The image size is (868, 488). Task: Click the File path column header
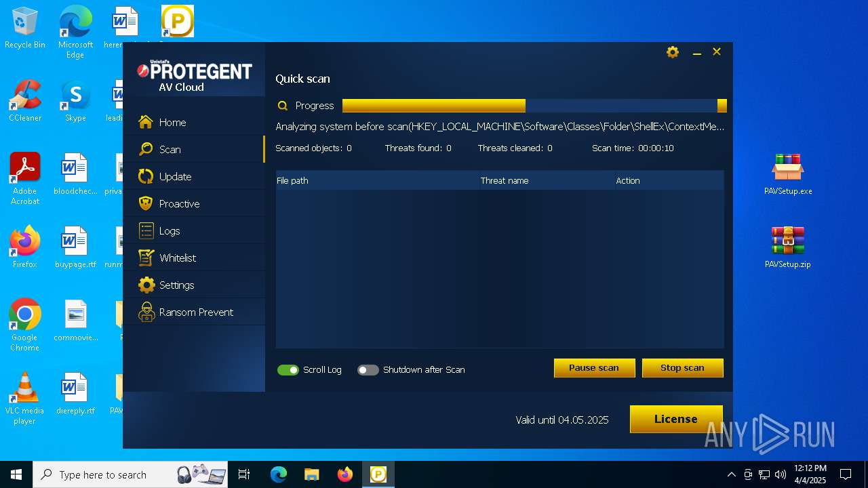click(292, 181)
